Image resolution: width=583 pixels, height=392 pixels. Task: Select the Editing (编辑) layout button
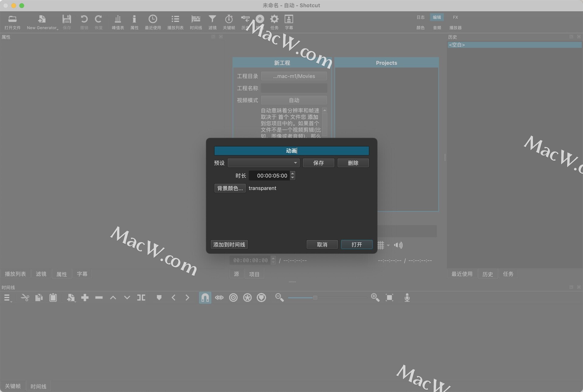437,17
